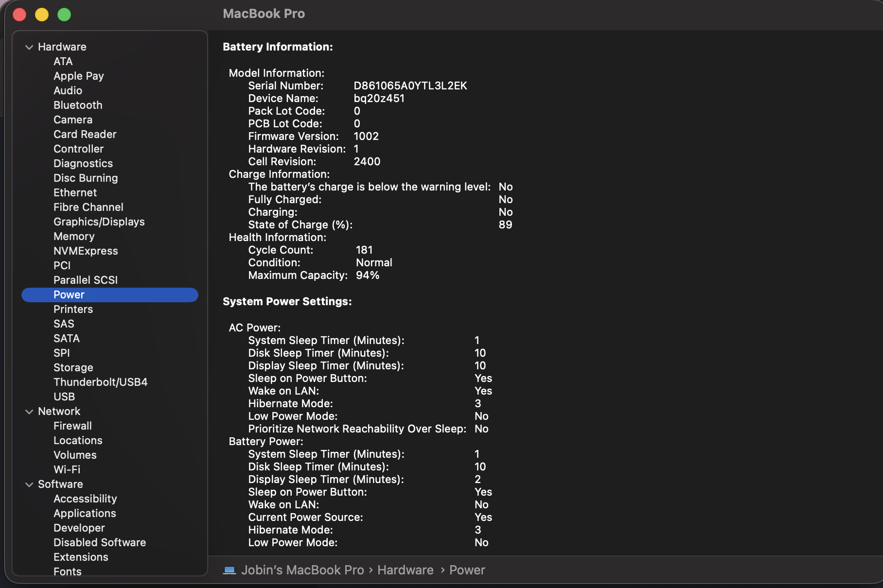Click maximum capacity value 94%
The height and width of the screenshot is (588, 883).
368,275
